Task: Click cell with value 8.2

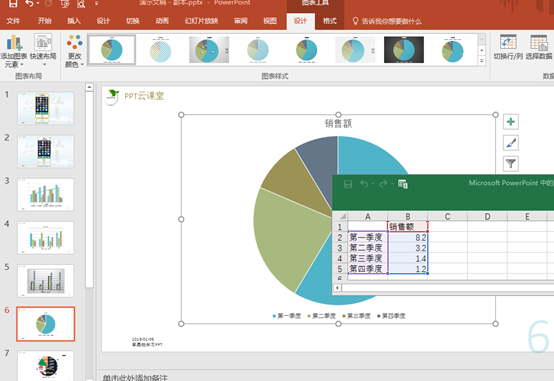Action: [407, 237]
